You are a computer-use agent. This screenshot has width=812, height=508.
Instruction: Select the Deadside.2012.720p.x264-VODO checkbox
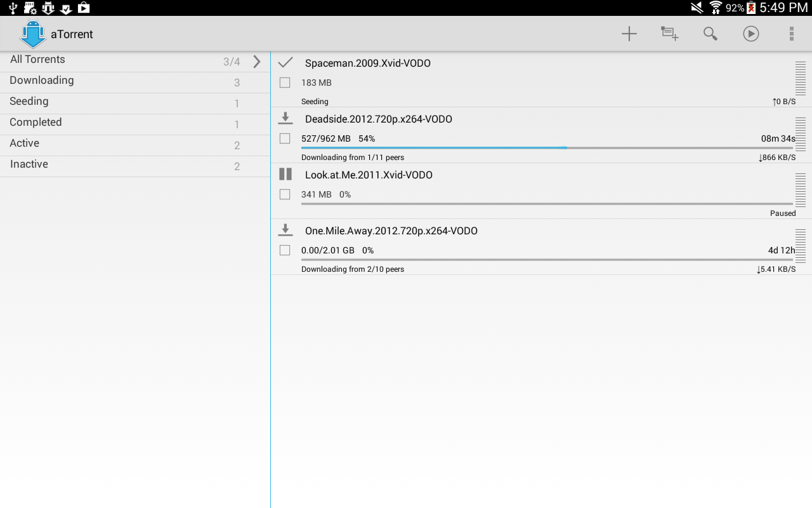pyautogui.click(x=284, y=138)
